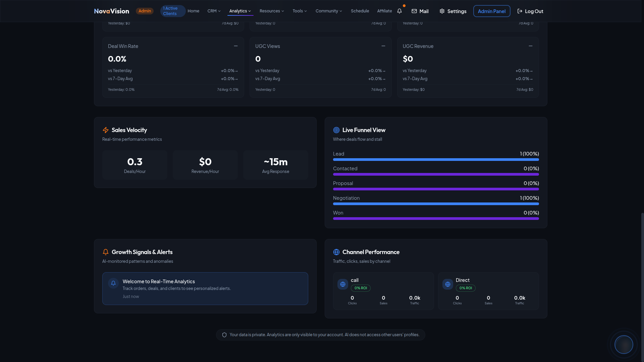The width and height of the screenshot is (644, 362).
Task: Open Mail from the envelope icon
Action: tap(414, 11)
